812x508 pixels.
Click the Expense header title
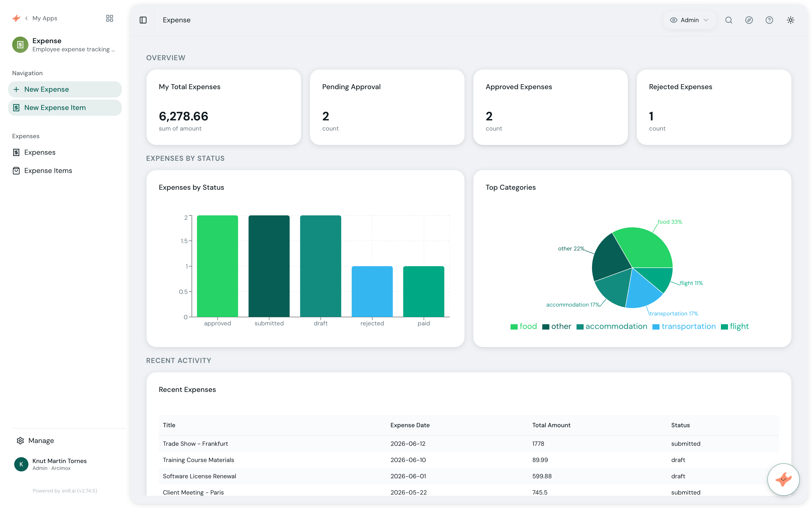tap(177, 20)
